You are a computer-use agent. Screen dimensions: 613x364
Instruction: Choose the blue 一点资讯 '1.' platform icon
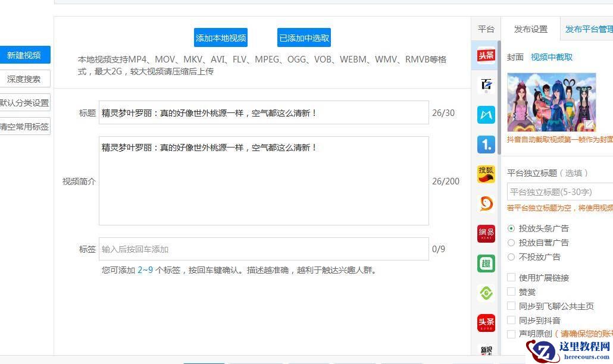(486, 145)
